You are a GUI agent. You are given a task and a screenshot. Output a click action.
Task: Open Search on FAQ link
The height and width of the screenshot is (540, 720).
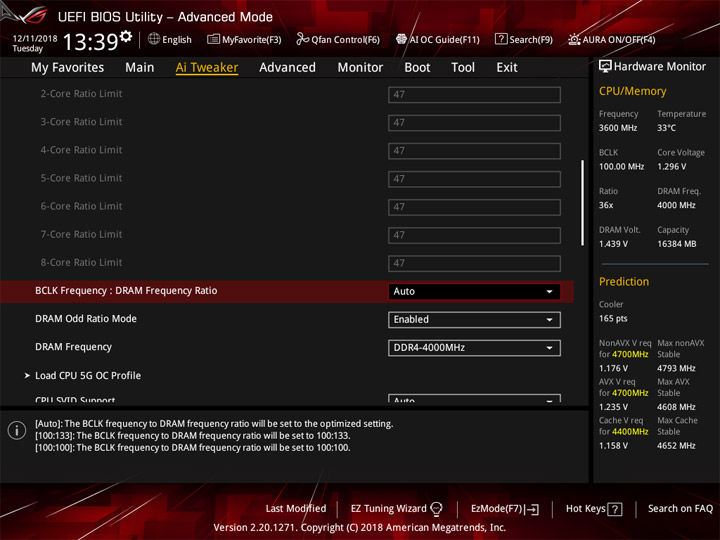coord(680,509)
